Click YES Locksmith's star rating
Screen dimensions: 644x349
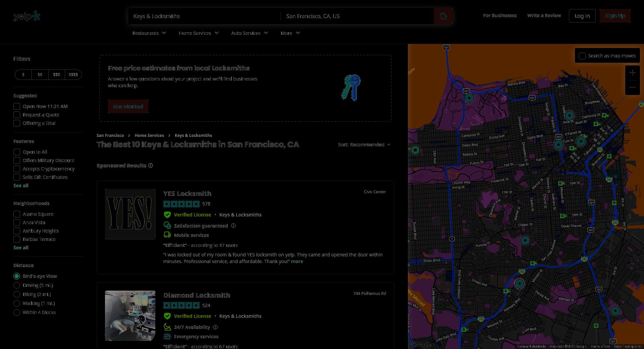click(x=181, y=204)
